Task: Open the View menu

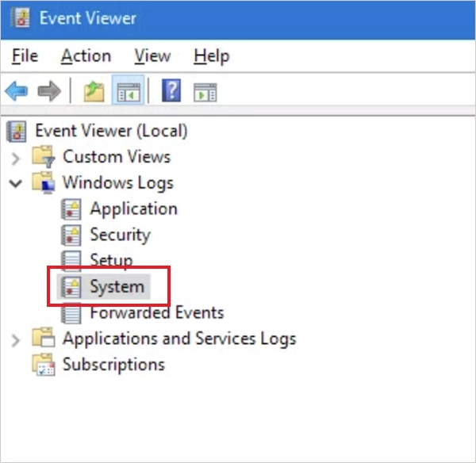Action: 152,56
